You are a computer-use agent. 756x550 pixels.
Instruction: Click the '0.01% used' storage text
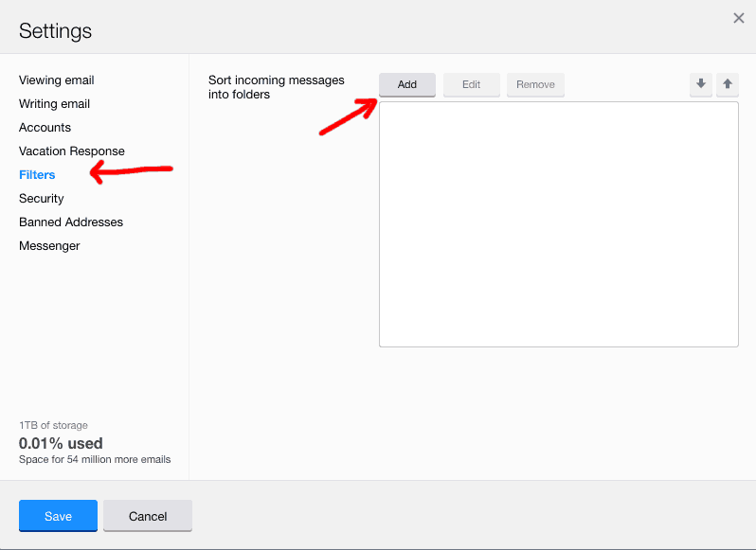(x=61, y=443)
